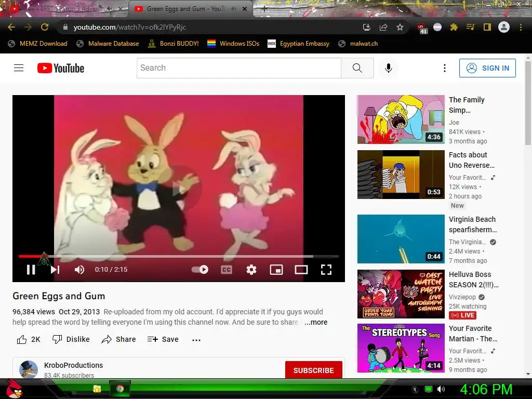Viewport: 532px width, 399px height.
Task: Click the search magnifier button
Action: click(357, 68)
